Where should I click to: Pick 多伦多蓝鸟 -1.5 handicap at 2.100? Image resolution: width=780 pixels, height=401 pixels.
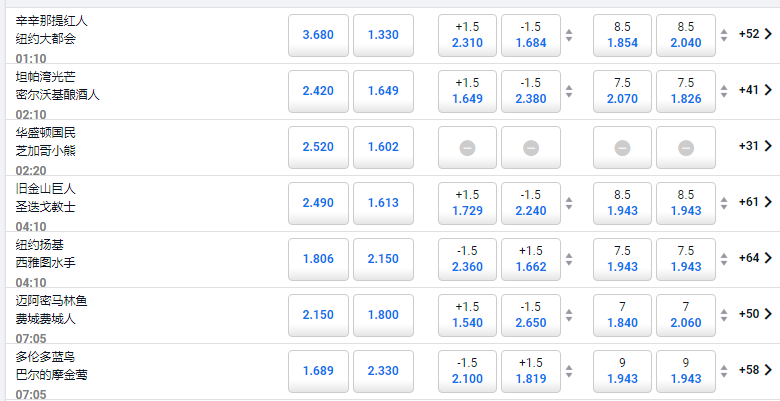[x=467, y=371]
